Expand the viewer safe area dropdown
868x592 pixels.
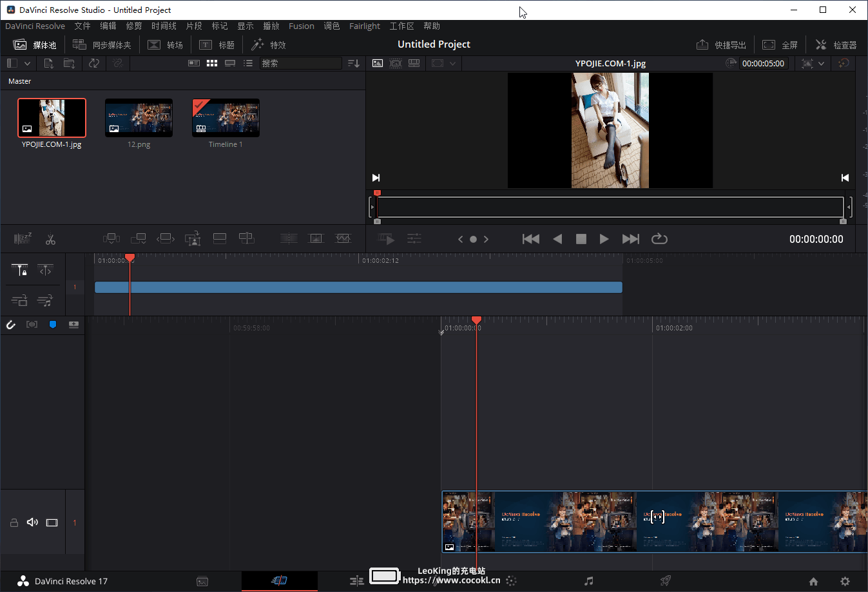(452, 63)
